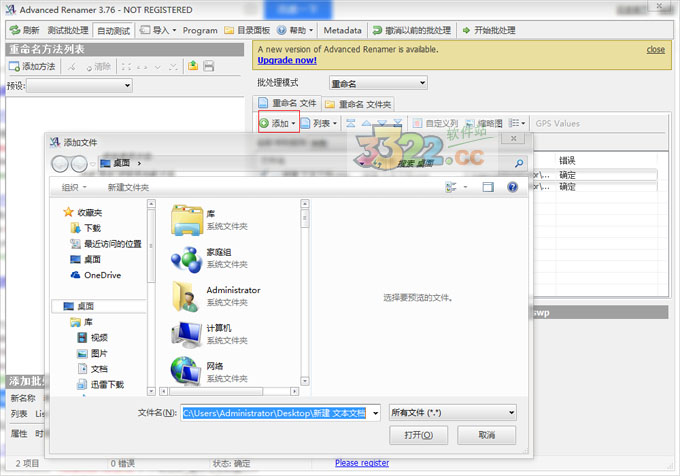680x476 pixels.
Task: Click 桌面 in the dialog address bar
Action: [x=122, y=163]
